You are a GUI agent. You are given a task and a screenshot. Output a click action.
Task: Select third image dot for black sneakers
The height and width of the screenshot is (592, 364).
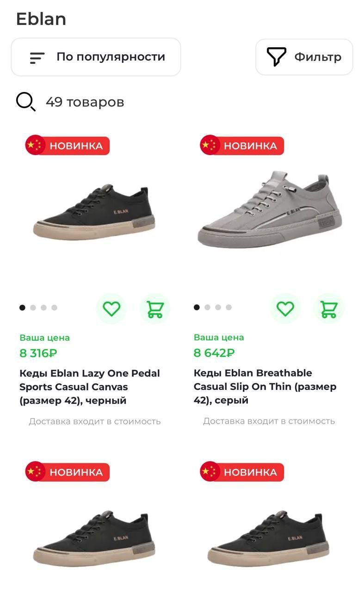[x=43, y=308]
